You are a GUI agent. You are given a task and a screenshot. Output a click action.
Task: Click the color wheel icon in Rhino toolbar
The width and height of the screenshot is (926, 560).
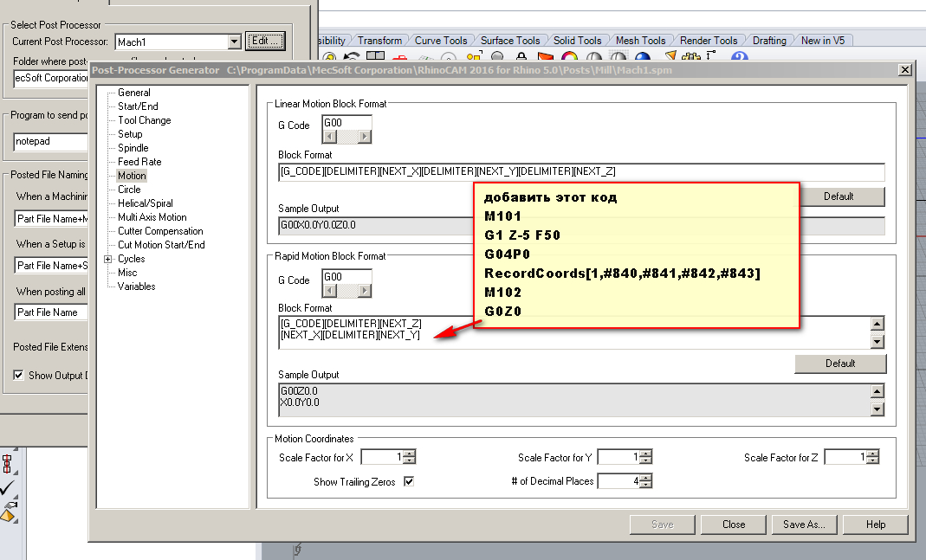click(569, 57)
